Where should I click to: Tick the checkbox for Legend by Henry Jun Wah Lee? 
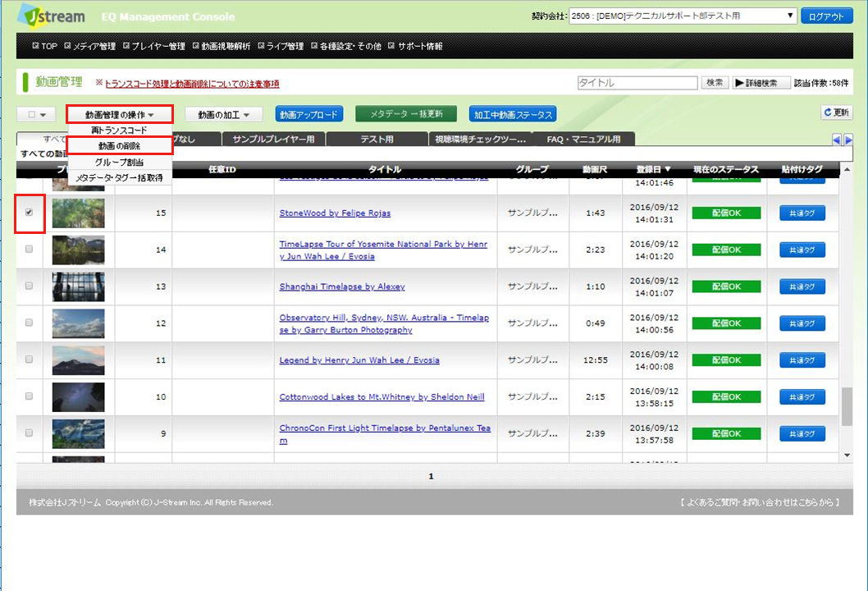coord(30,360)
